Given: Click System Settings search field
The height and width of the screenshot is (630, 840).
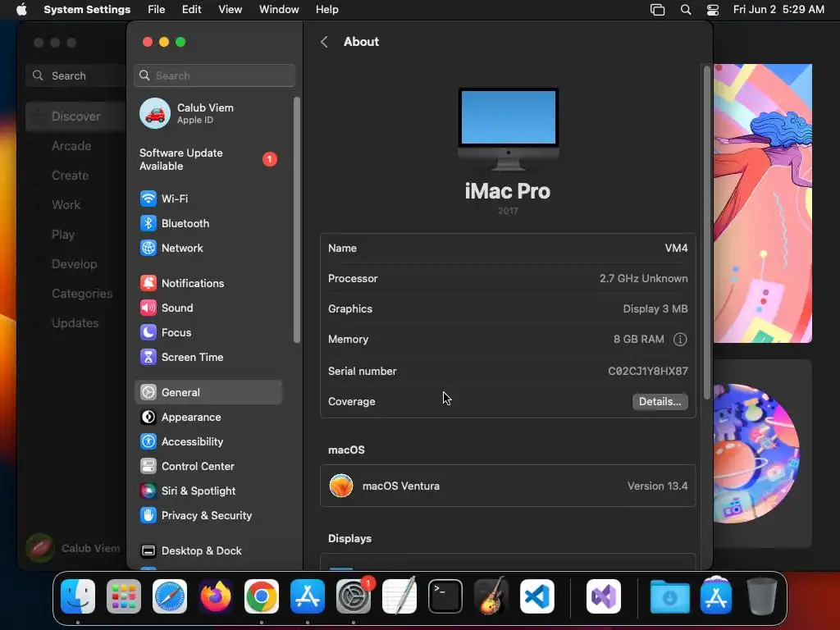Looking at the screenshot, I should click(214, 75).
